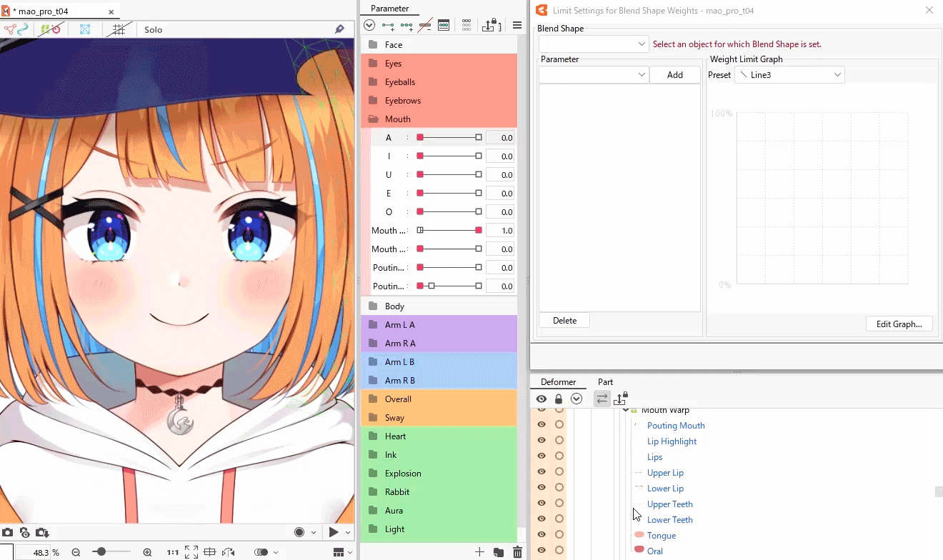The width and height of the screenshot is (943, 560).
Task: Click the trash icon below the parameter list
Action: point(517,552)
